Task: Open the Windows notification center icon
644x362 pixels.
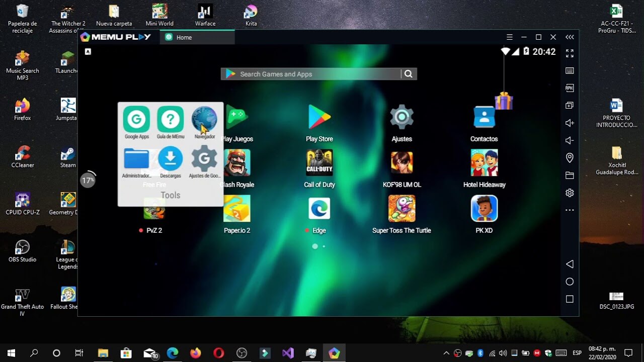Action: [x=628, y=353]
